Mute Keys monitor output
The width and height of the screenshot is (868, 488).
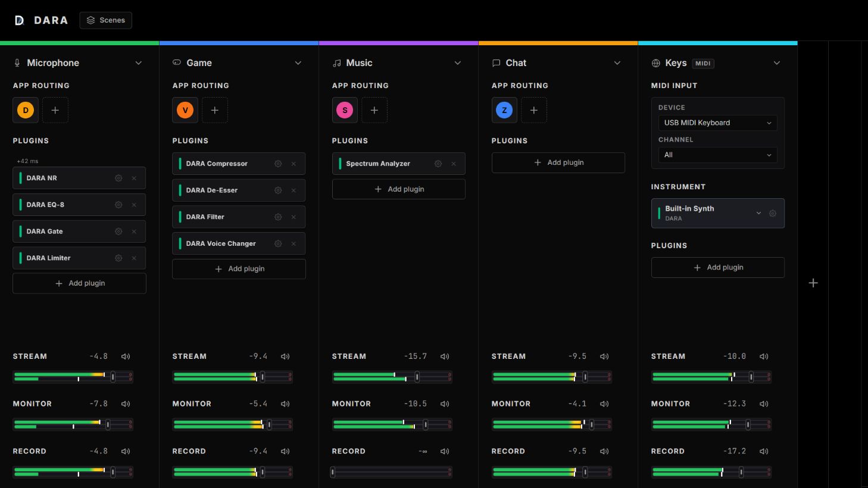[x=764, y=404]
